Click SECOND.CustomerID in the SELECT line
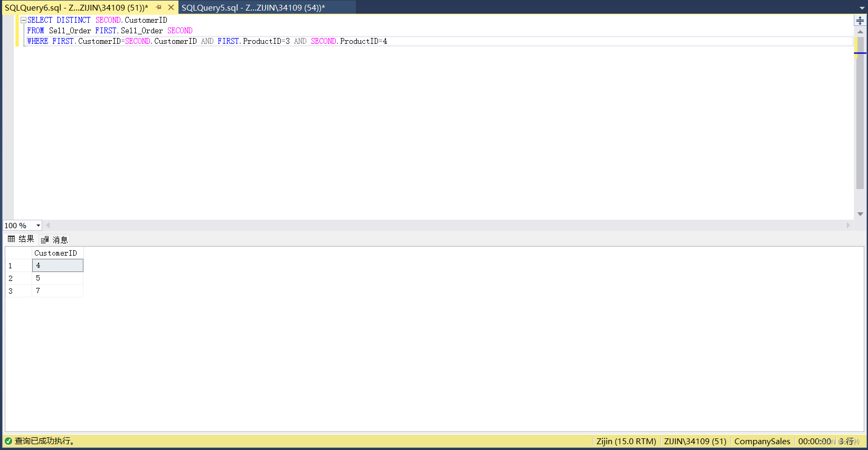This screenshot has height=450, width=868. [131, 20]
